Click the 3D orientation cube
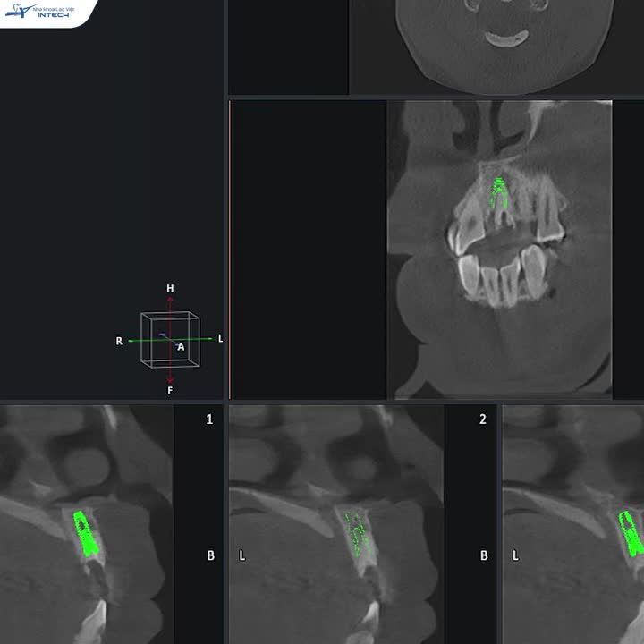 pos(170,339)
